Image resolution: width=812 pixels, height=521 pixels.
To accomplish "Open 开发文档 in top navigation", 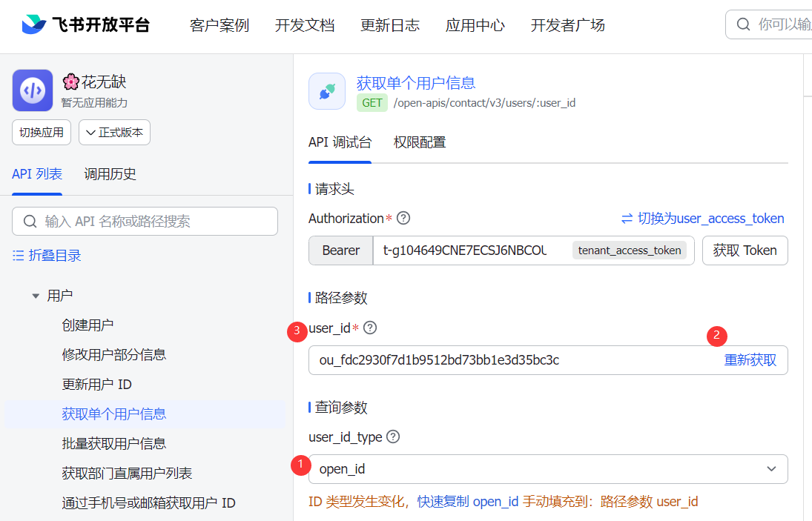I will pos(305,25).
